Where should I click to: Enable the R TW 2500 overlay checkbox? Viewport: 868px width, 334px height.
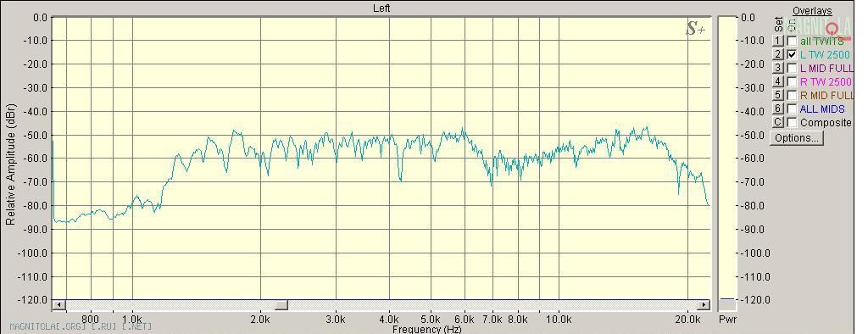click(793, 81)
